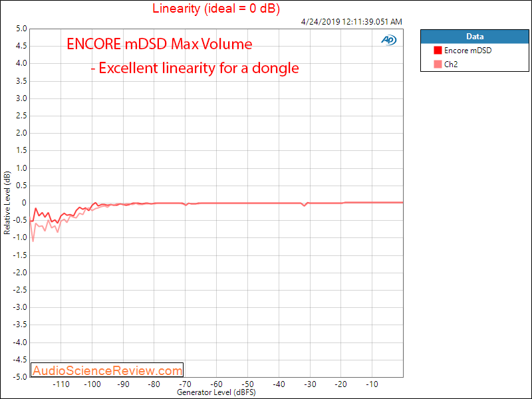Click the -5.0 y-axis tick label
Screen dimensions: 532x399
(x=20, y=377)
